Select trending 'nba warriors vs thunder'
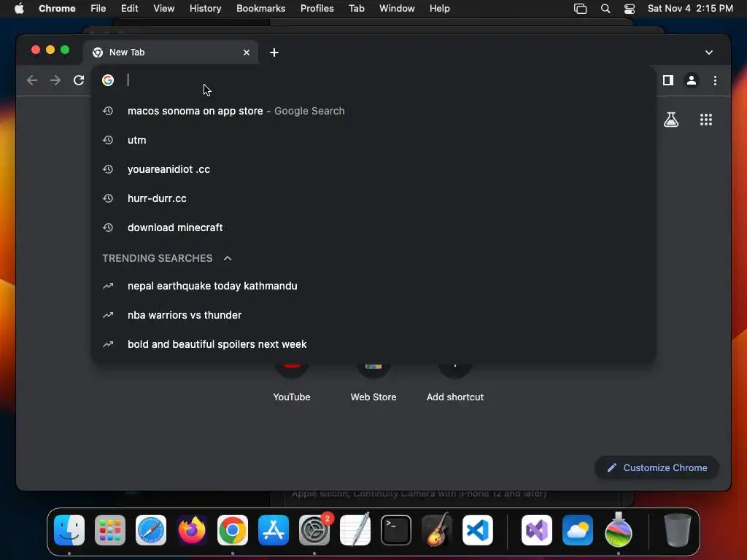Viewport: 747px width, 560px height. (373, 315)
